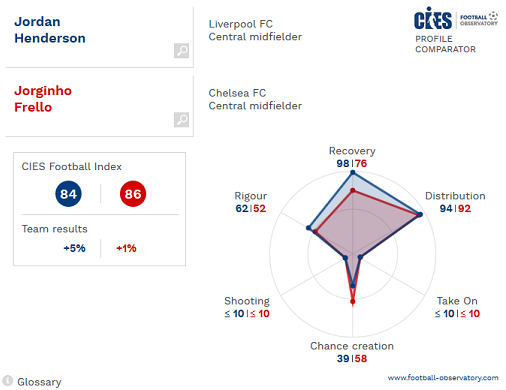The image size is (506, 390).
Task: Click the search icon beside Jordan Henderson
Action: [x=181, y=51]
